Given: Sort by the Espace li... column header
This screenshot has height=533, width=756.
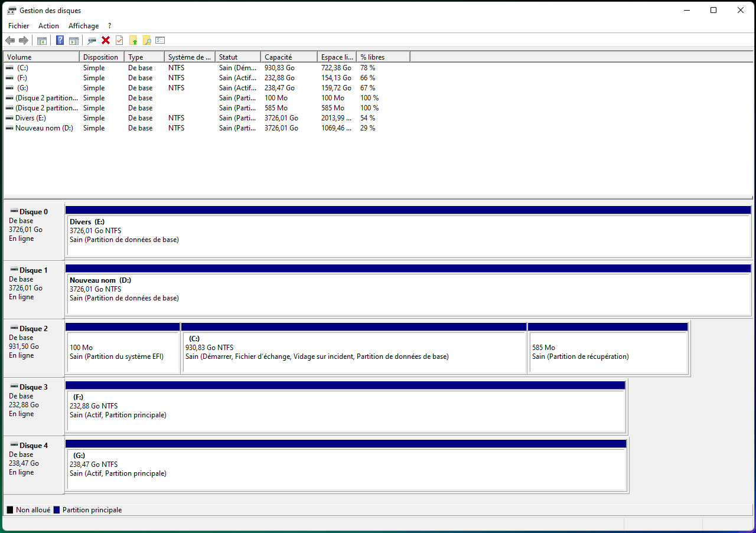Looking at the screenshot, I should pos(337,57).
